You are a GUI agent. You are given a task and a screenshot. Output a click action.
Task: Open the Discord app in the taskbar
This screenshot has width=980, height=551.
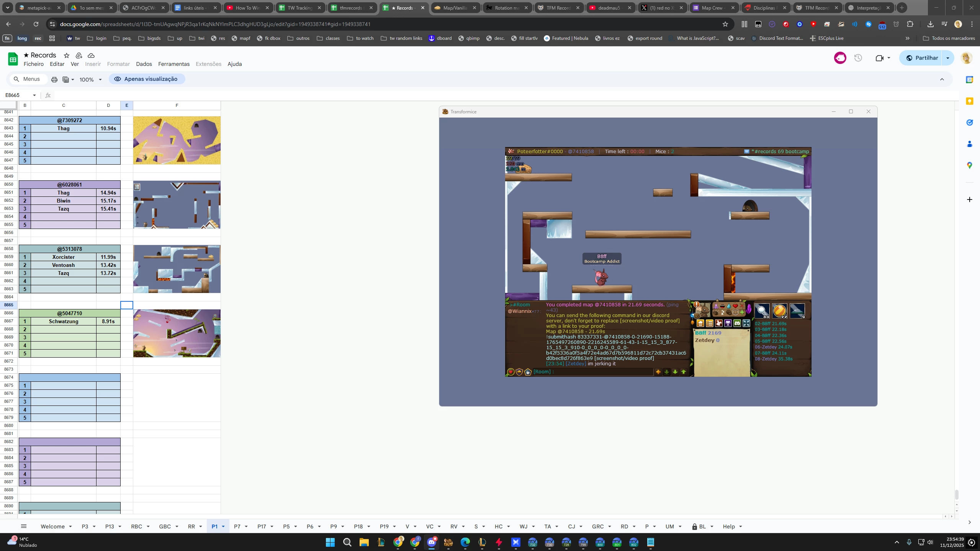click(x=432, y=542)
